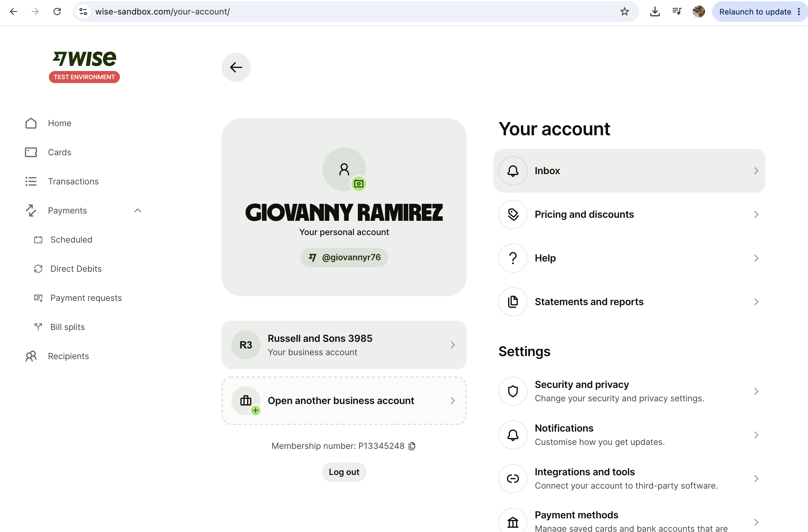Viewport: 808px width, 532px height.
Task: Click the Statements and reports document icon
Action: pos(513,302)
